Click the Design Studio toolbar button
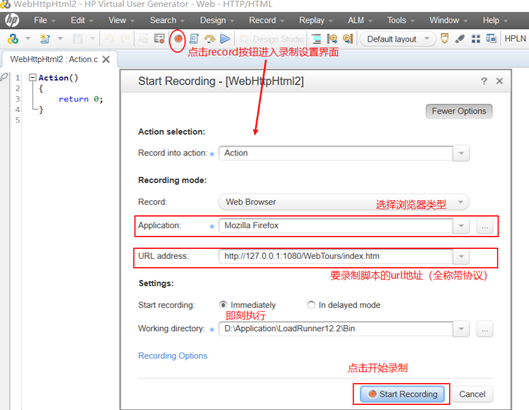 point(272,39)
